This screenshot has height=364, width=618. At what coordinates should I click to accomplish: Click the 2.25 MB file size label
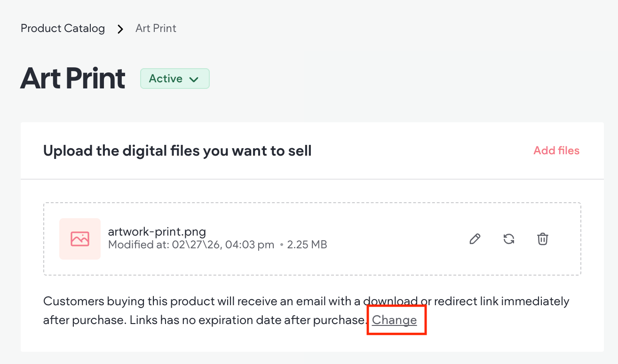click(x=307, y=245)
